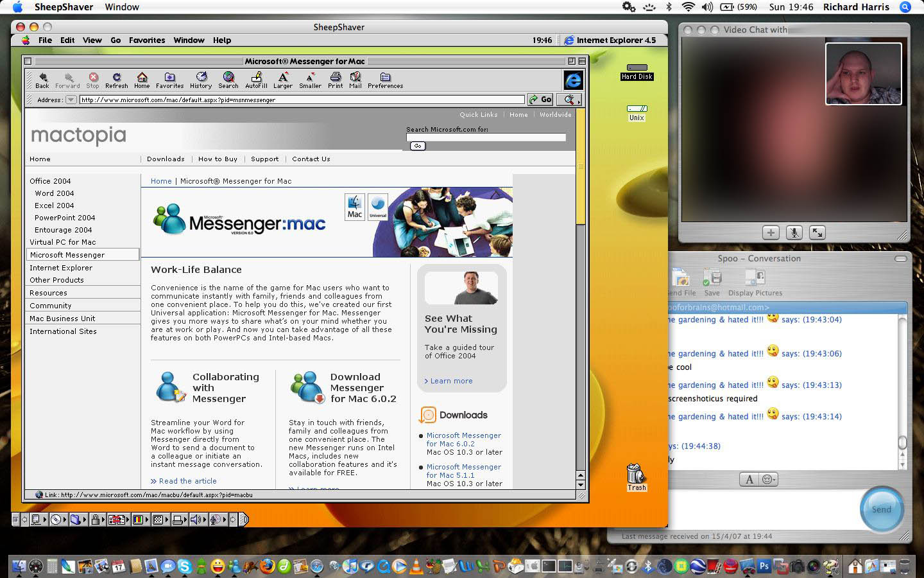Open the File menu in the emulated Mac
Image resolution: width=924 pixels, height=578 pixels.
click(45, 40)
